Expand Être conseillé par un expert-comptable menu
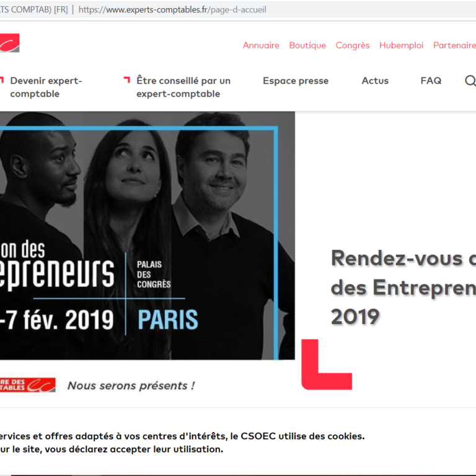 (183, 87)
